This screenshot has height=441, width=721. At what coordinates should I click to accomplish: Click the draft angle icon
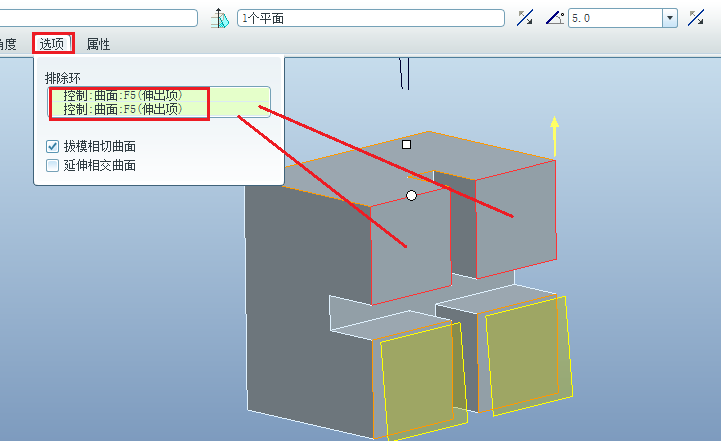click(555, 18)
